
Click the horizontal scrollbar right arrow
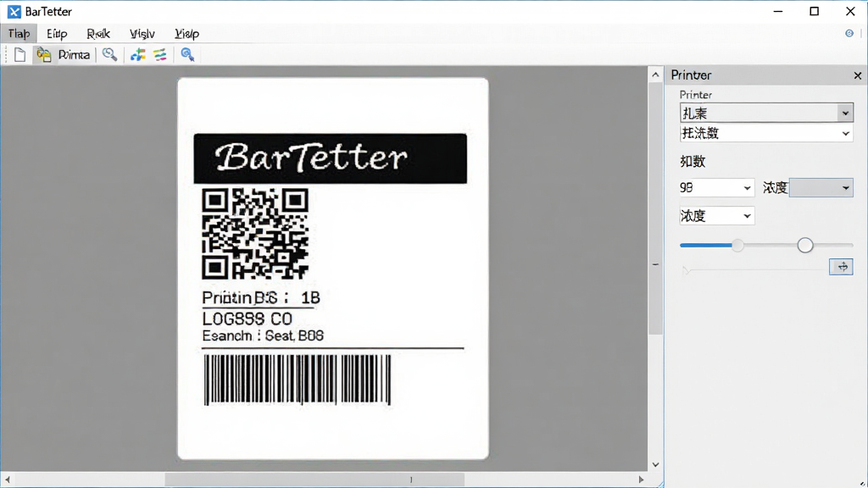(641, 480)
